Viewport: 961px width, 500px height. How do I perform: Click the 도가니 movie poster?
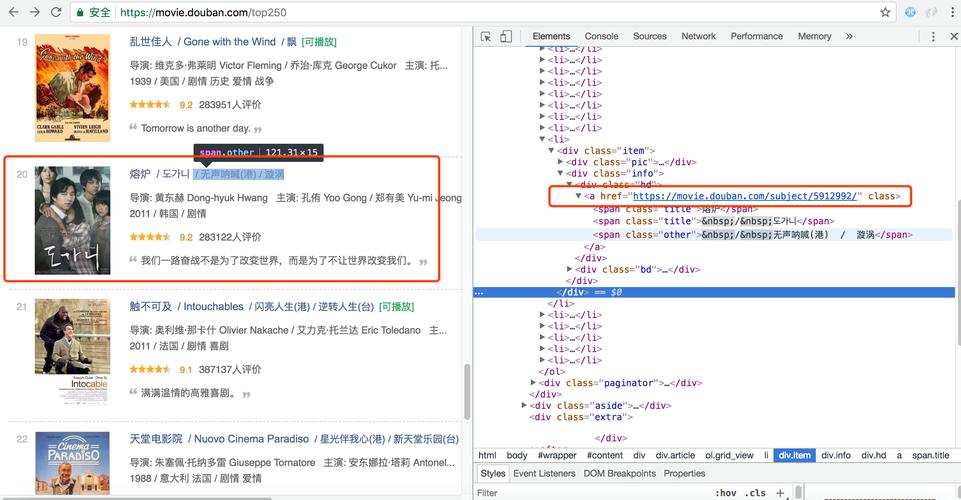point(72,220)
